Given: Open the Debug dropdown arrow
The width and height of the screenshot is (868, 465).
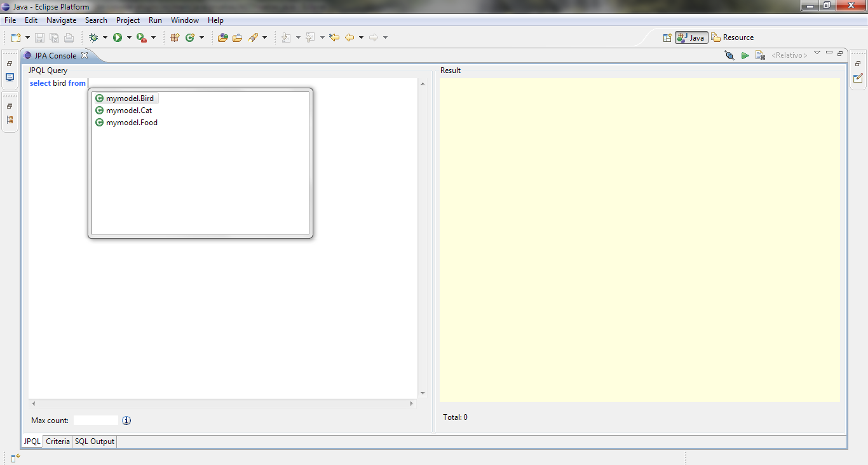Looking at the screenshot, I should 105,38.
